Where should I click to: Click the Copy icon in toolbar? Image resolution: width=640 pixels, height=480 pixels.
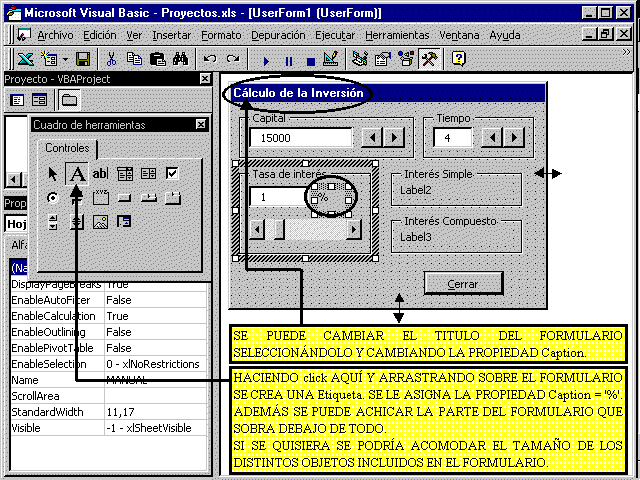pos(134,60)
